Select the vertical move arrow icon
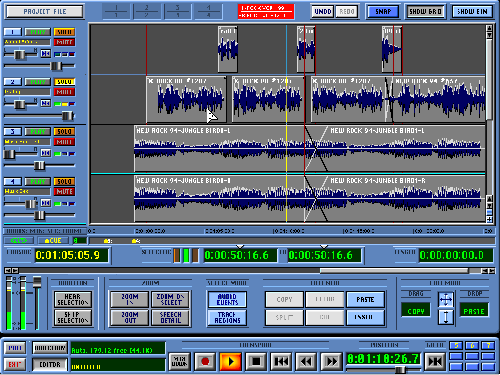 (446, 317)
